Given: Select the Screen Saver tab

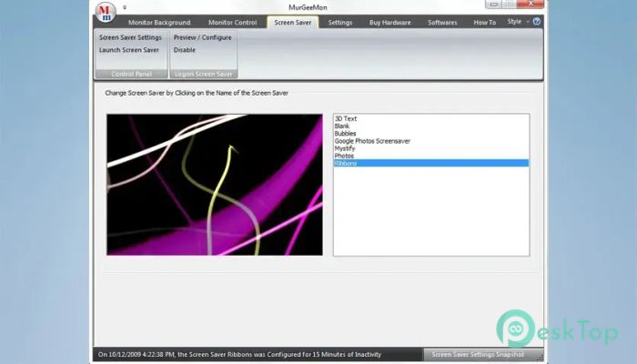Looking at the screenshot, I should click(292, 23).
